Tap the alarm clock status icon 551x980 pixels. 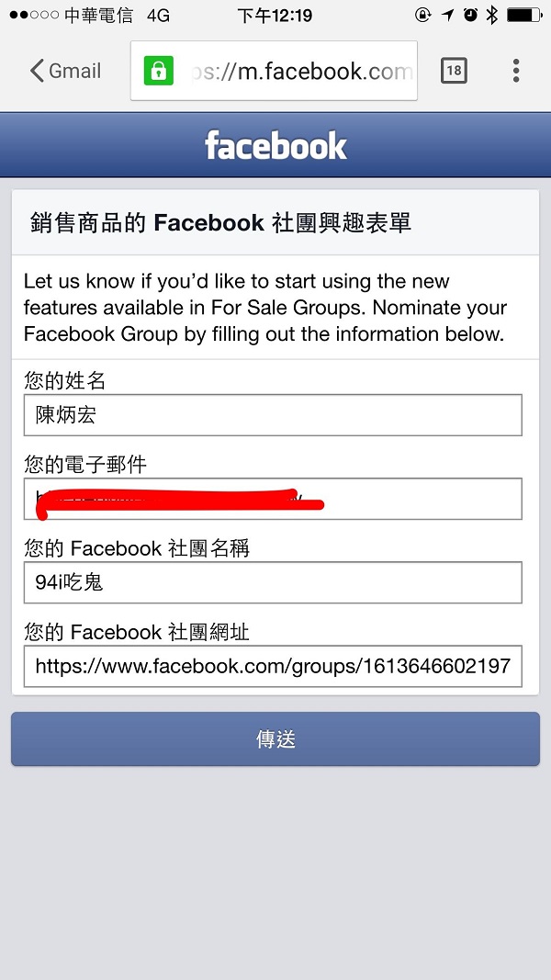click(470, 15)
